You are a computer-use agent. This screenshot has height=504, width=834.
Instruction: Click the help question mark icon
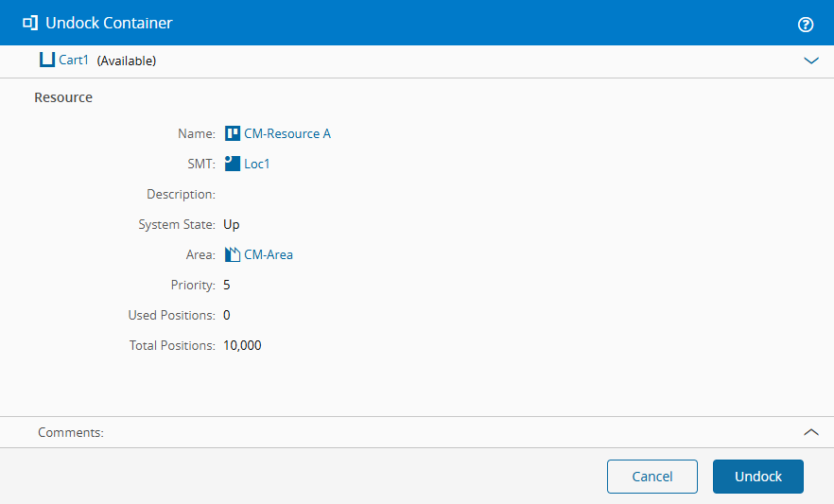(806, 25)
